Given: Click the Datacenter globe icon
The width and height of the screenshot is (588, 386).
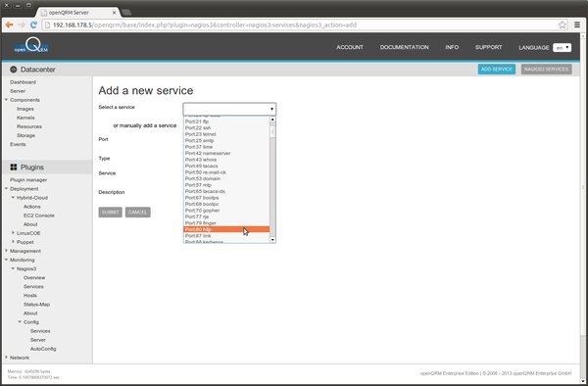Looking at the screenshot, I should (14, 70).
